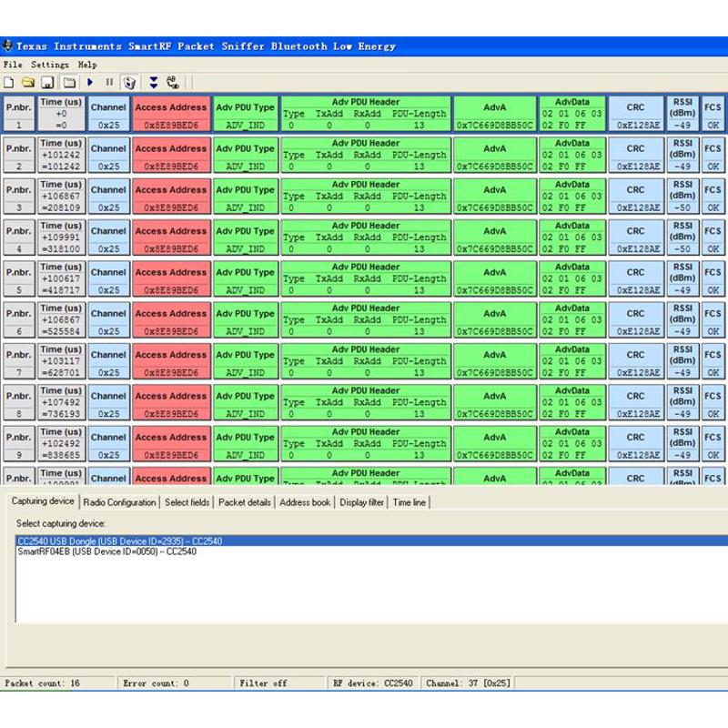Click AdvA address cell in packet 1
Image resolution: width=728 pixels, height=728 pixels.
[495, 114]
